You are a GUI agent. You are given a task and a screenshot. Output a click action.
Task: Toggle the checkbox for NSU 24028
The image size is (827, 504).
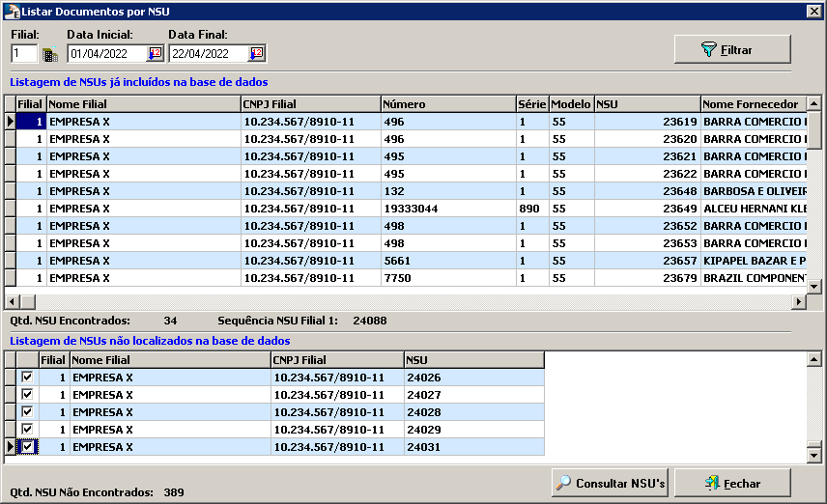(x=27, y=412)
